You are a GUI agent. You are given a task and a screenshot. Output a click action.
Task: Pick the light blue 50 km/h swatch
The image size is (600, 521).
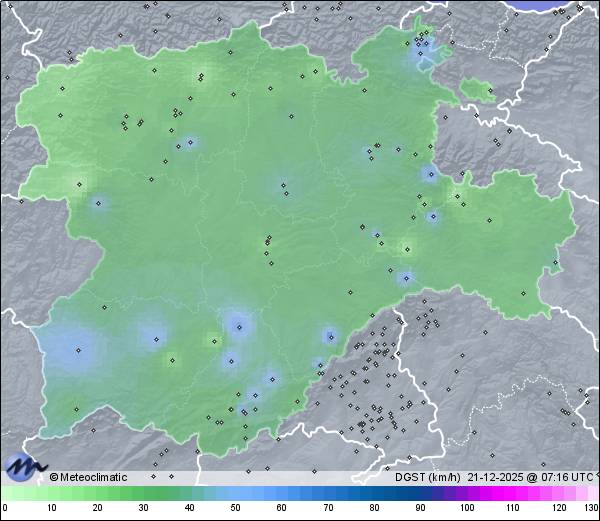click(x=235, y=494)
